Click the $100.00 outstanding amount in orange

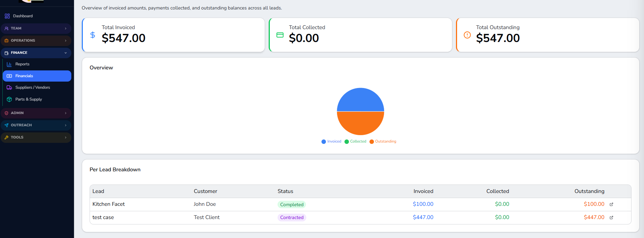[x=594, y=204]
